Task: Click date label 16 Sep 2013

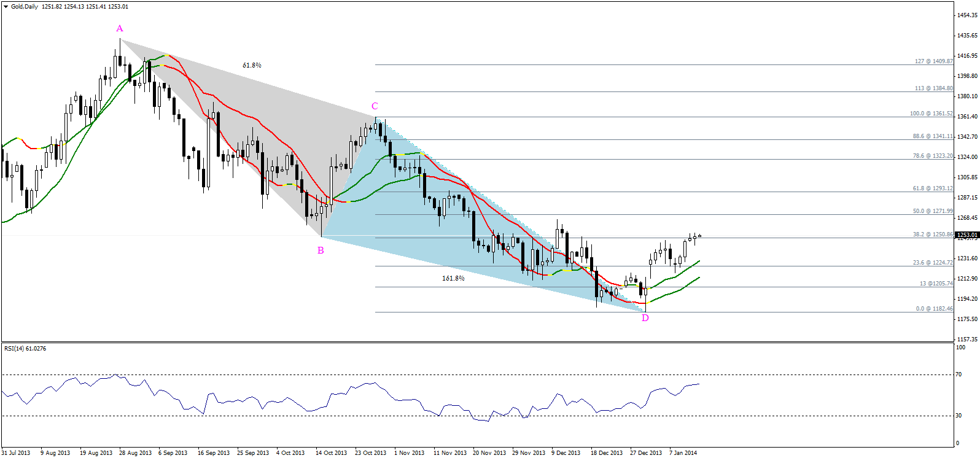Action: pyautogui.click(x=214, y=453)
